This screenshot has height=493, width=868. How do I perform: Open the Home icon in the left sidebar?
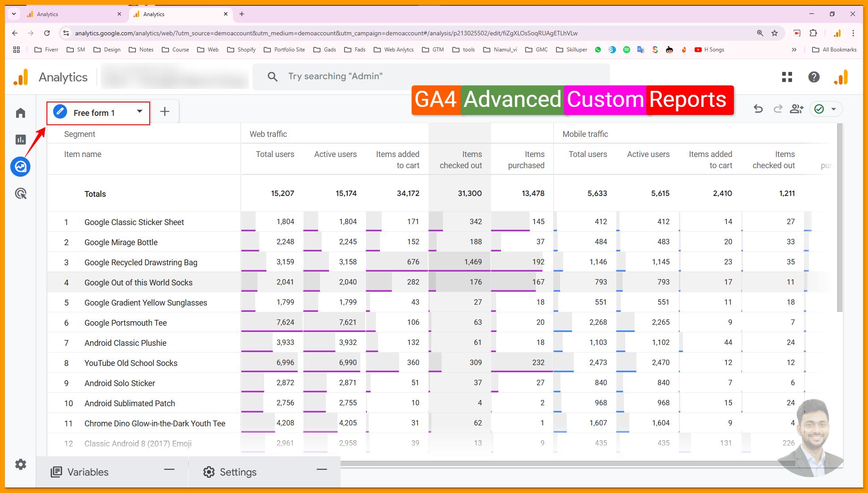pos(21,113)
